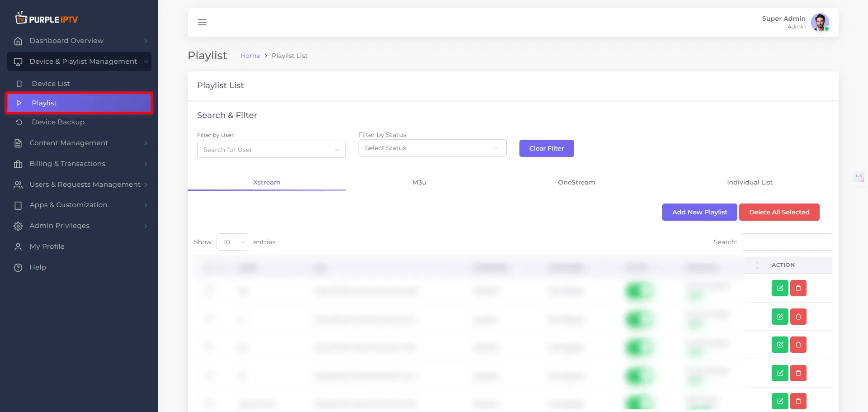This screenshot has width=868, height=412.
Task: Click the Clear Filter button
Action: pyautogui.click(x=547, y=148)
